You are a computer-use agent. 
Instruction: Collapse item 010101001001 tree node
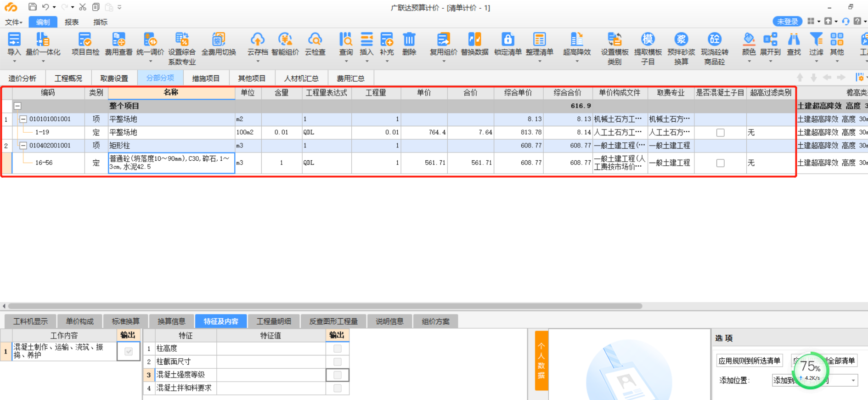pyautogui.click(x=23, y=119)
